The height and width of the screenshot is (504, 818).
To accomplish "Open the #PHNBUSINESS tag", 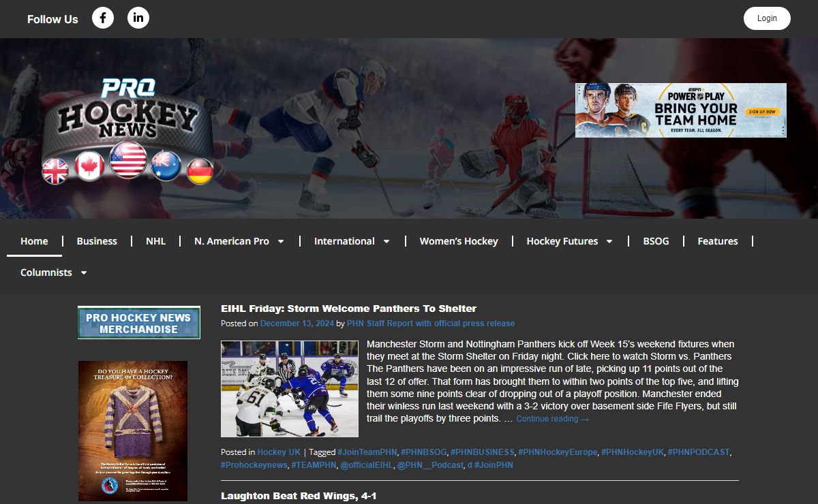I will coord(483,452).
